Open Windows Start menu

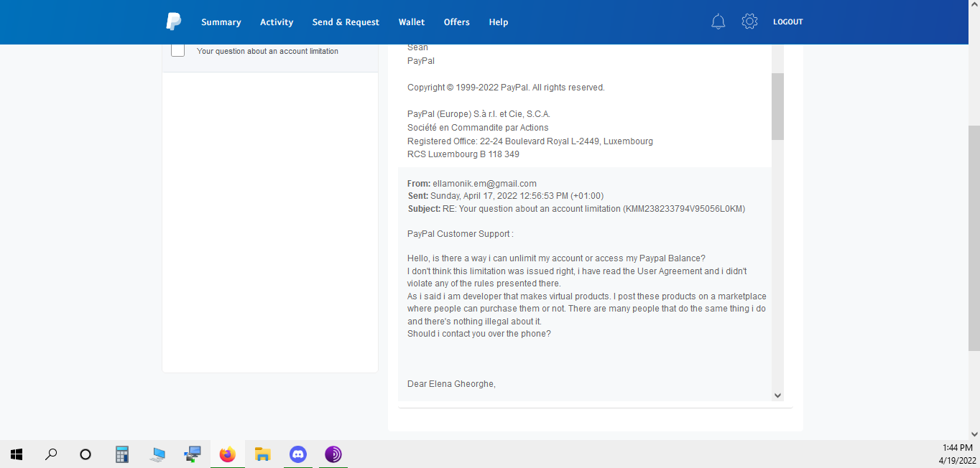[x=17, y=454]
